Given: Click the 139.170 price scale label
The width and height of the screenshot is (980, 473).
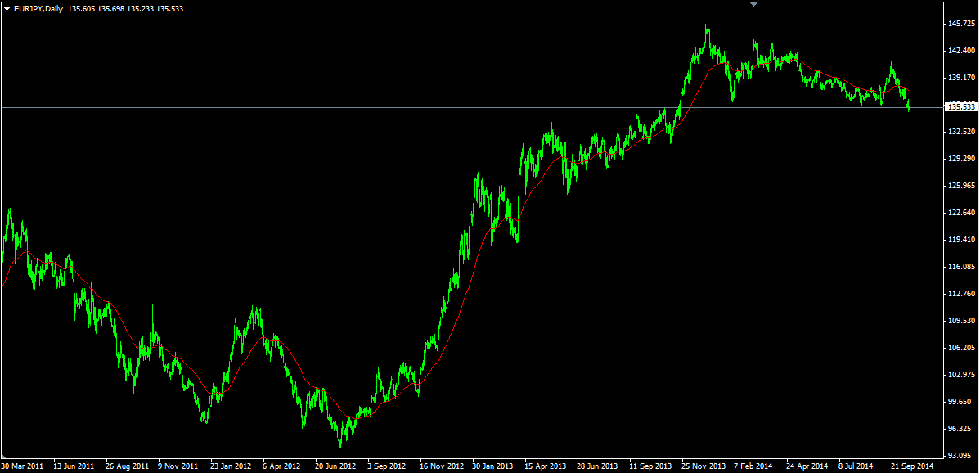Looking at the screenshot, I should [x=963, y=78].
